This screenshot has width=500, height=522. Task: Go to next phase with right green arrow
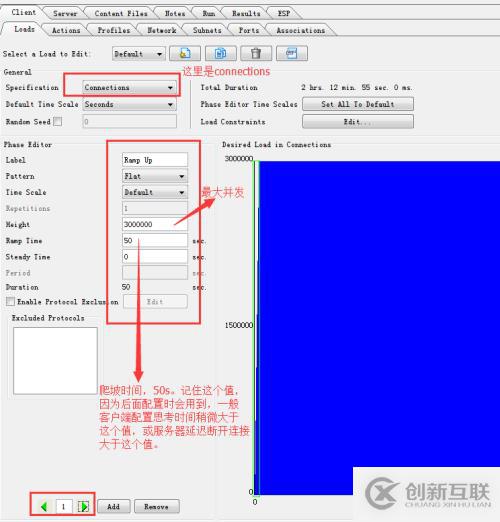pyautogui.click(x=83, y=507)
